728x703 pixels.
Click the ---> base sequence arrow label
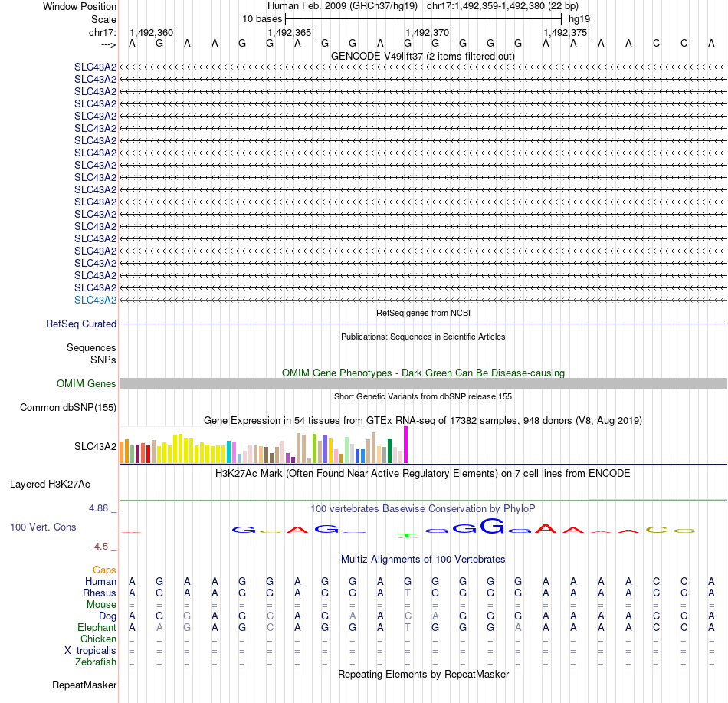coord(108,44)
